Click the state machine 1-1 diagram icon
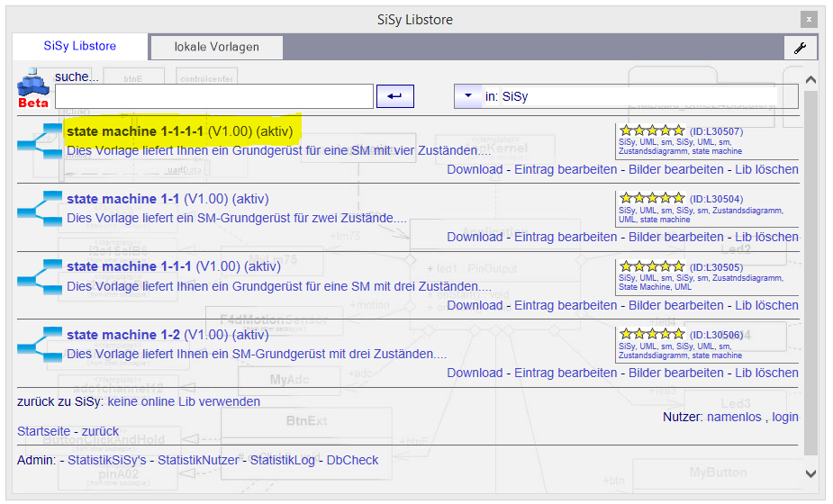This screenshot has width=833, height=504. click(x=40, y=208)
